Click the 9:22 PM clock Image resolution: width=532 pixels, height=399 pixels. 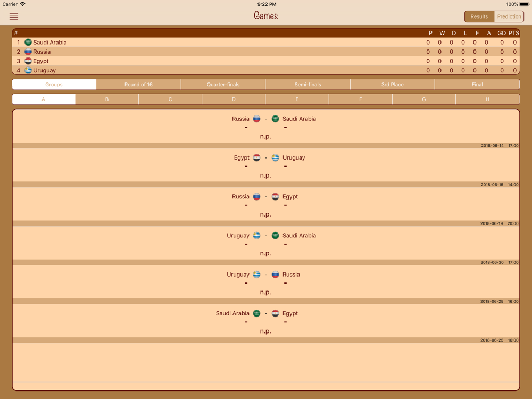tap(267, 4)
